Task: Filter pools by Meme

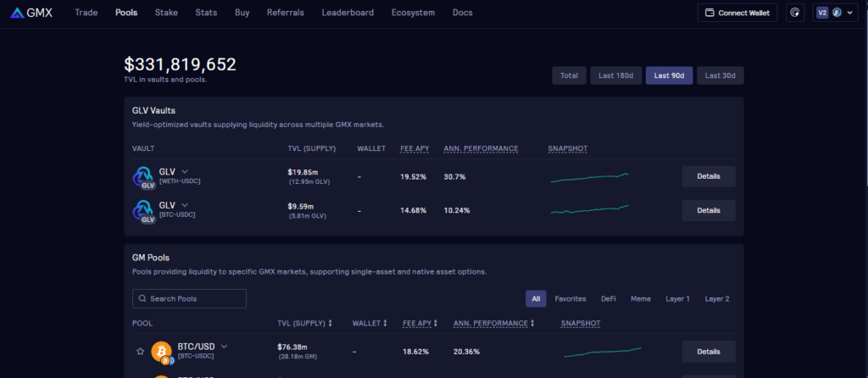Action: [641, 299]
